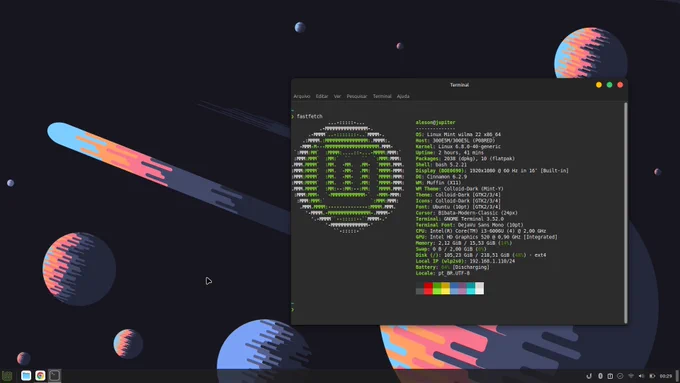Click the circular checkmark tray icon

[620, 376]
